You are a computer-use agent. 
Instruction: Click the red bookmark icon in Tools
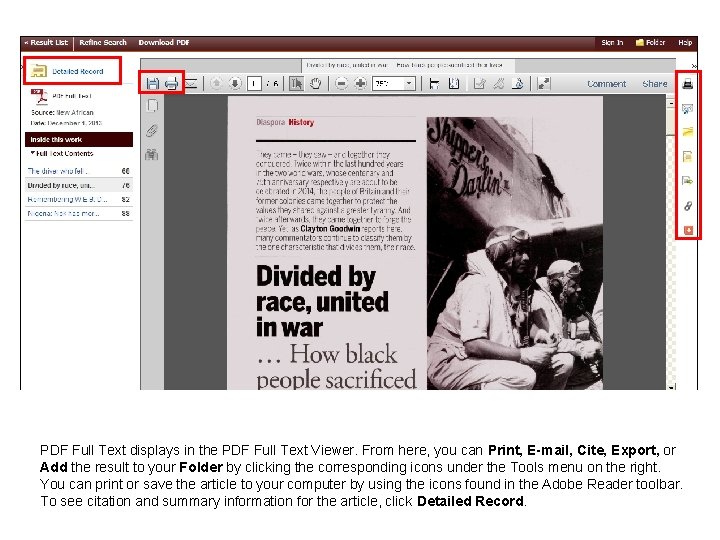688,230
